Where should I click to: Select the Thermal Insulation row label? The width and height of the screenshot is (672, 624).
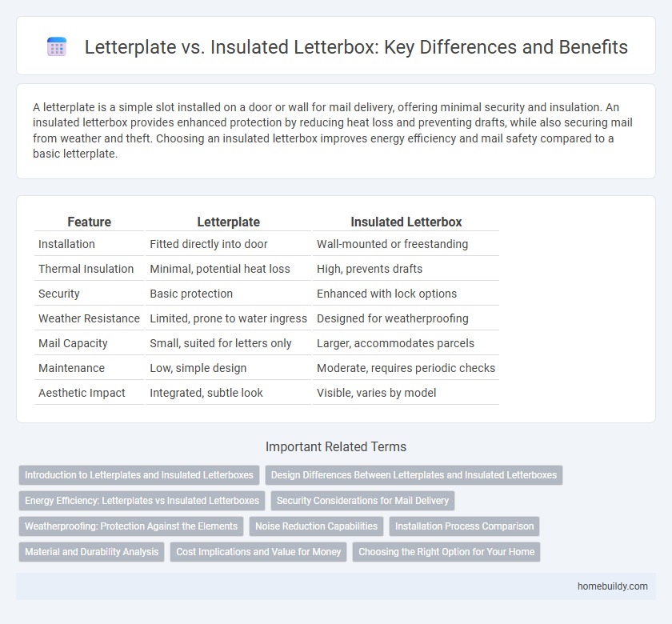click(x=86, y=269)
